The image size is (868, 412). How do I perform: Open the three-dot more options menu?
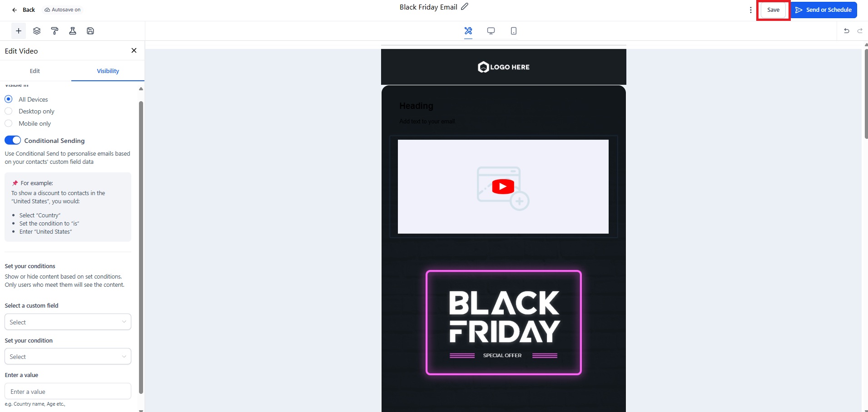pyautogui.click(x=750, y=10)
